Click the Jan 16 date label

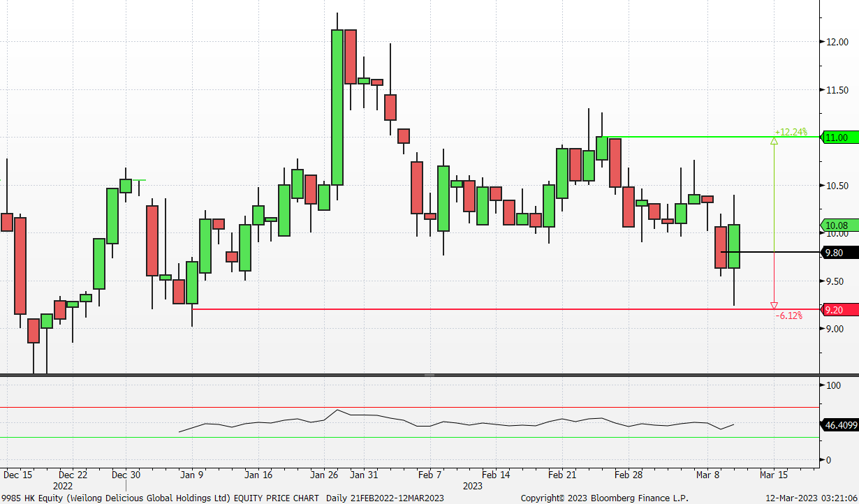click(258, 475)
